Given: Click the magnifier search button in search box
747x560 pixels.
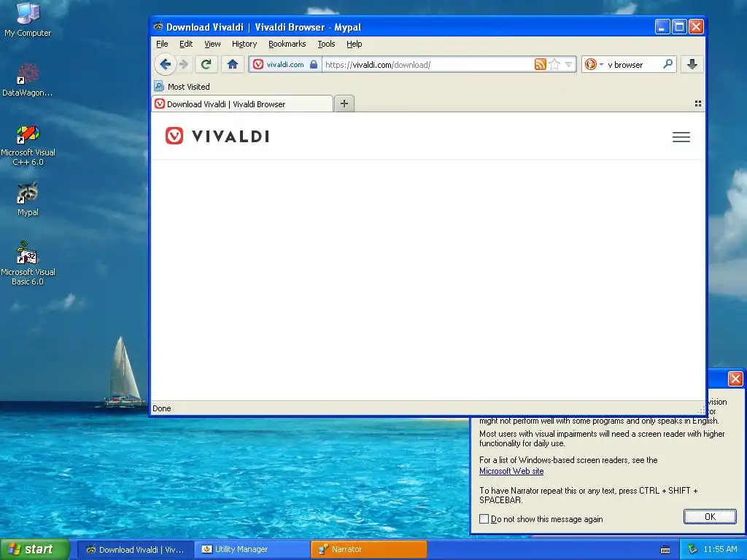Looking at the screenshot, I should pos(668,64).
